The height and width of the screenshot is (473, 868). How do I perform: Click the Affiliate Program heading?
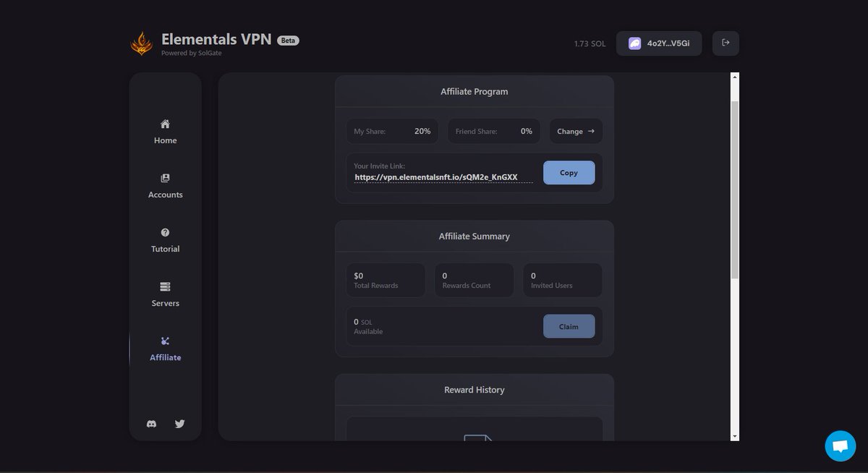point(475,92)
